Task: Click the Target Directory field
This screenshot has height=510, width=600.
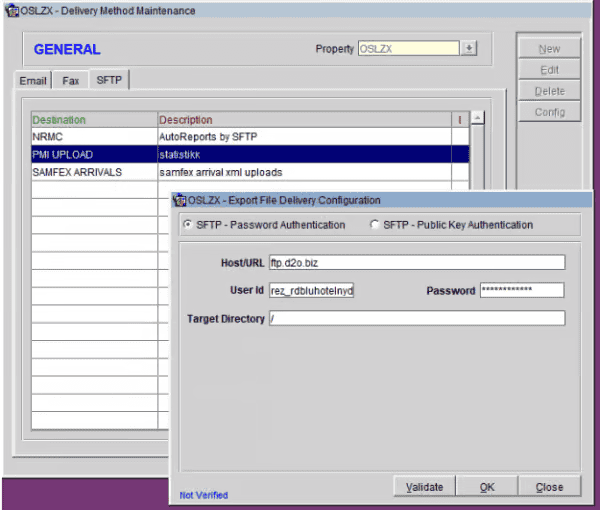Action: 417,319
